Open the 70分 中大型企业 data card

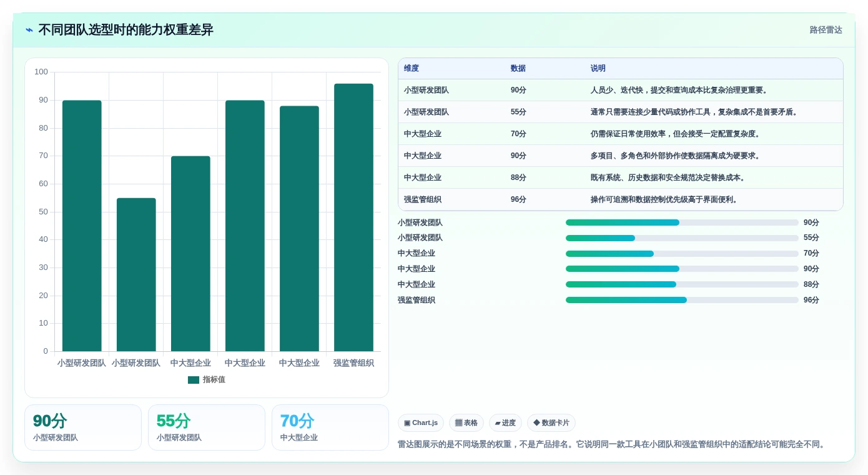tap(330, 427)
